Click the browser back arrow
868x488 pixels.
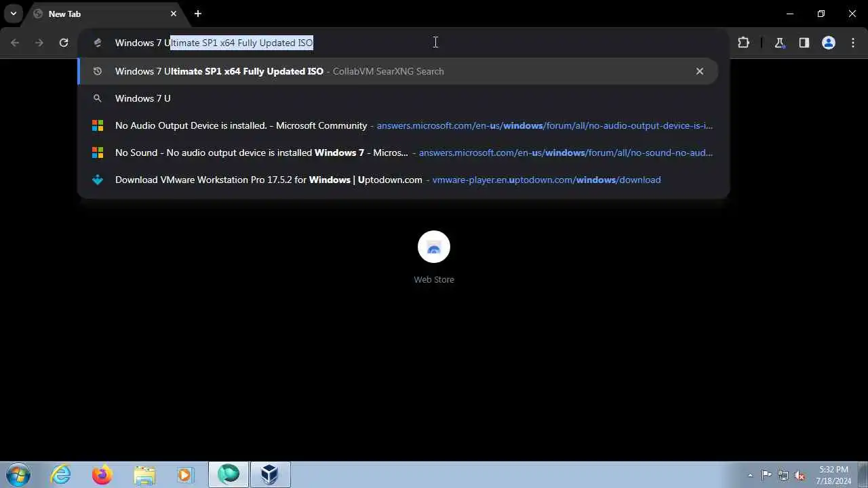point(15,43)
